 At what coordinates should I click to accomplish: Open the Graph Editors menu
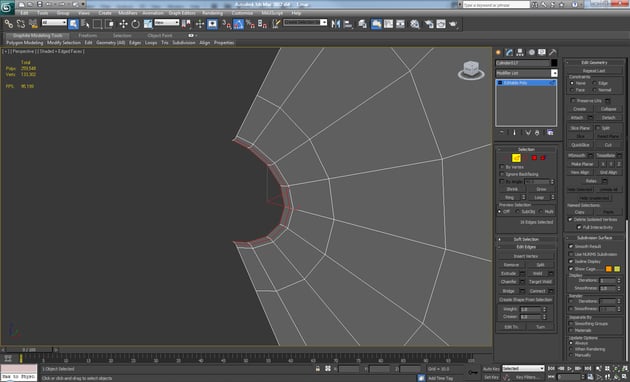[182, 13]
